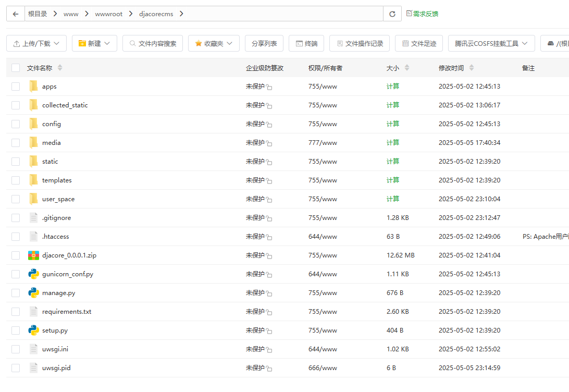This screenshot has height=392, width=569.
Task: Sort by file name using arrows icon
Action: point(60,68)
